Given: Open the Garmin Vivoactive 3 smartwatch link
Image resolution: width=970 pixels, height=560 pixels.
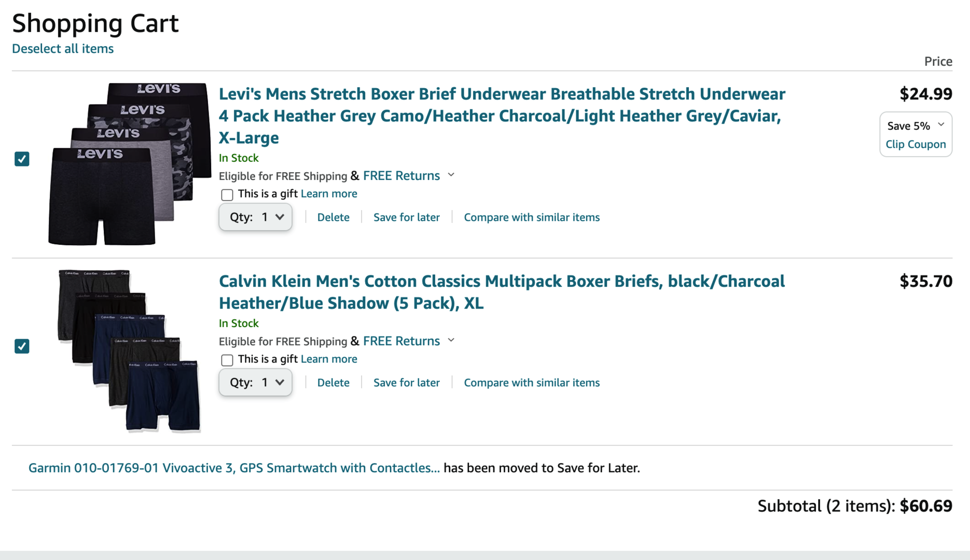Looking at the screenshot, I should (234, 468).
